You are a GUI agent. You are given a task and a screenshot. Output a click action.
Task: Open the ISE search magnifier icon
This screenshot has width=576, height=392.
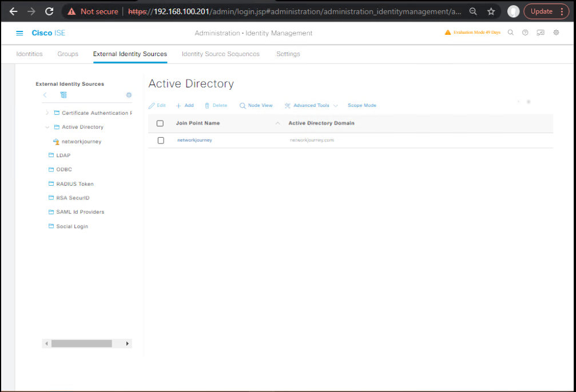(511, 33)
